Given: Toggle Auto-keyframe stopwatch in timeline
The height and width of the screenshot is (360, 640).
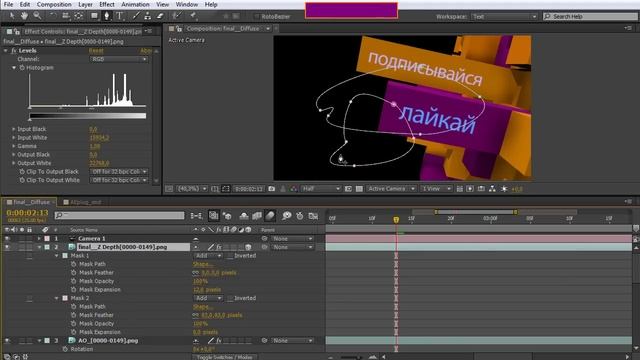Looking at the screenshot, I should (x=300, y=216).
